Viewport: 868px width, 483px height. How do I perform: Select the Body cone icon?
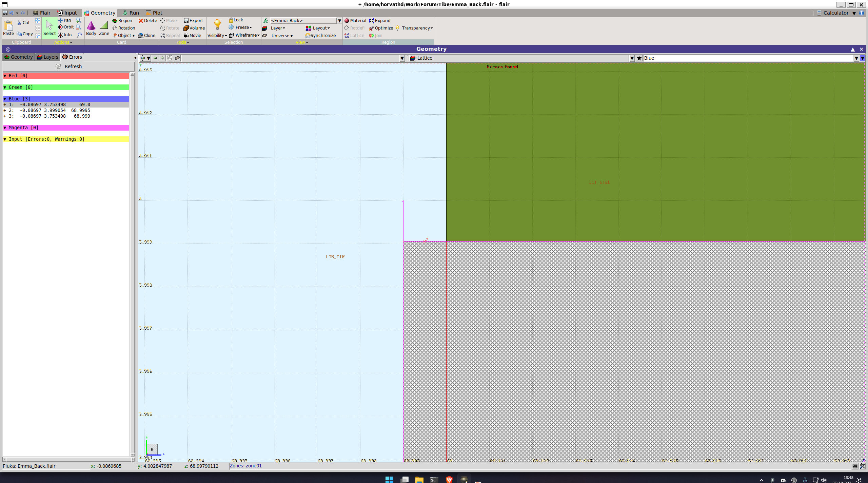point(91,26)
